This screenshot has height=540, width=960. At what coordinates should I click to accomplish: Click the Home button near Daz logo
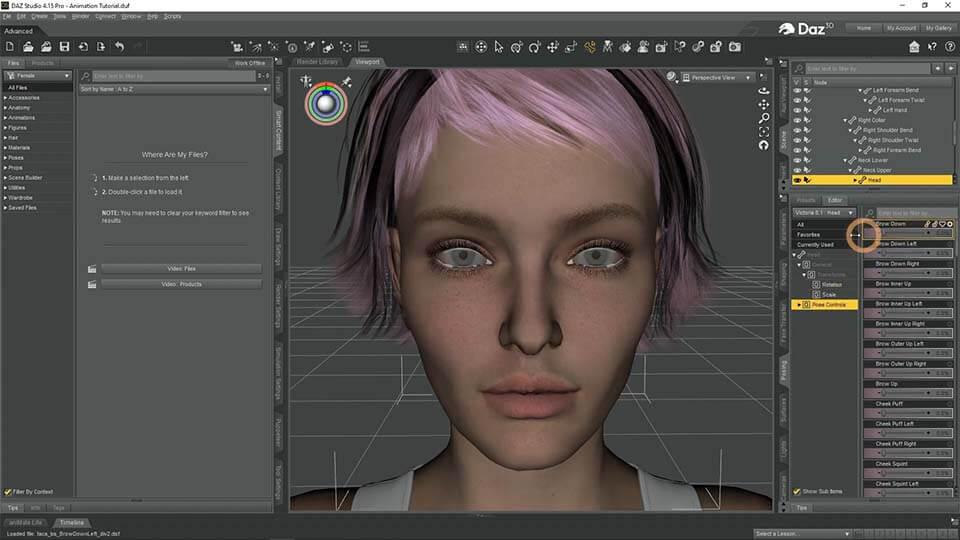click(864, 28)
